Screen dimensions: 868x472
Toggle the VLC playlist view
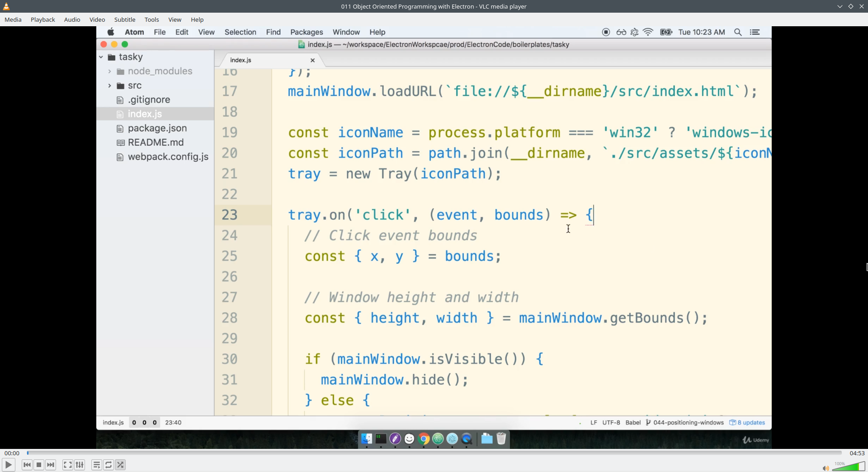(97, 465)
